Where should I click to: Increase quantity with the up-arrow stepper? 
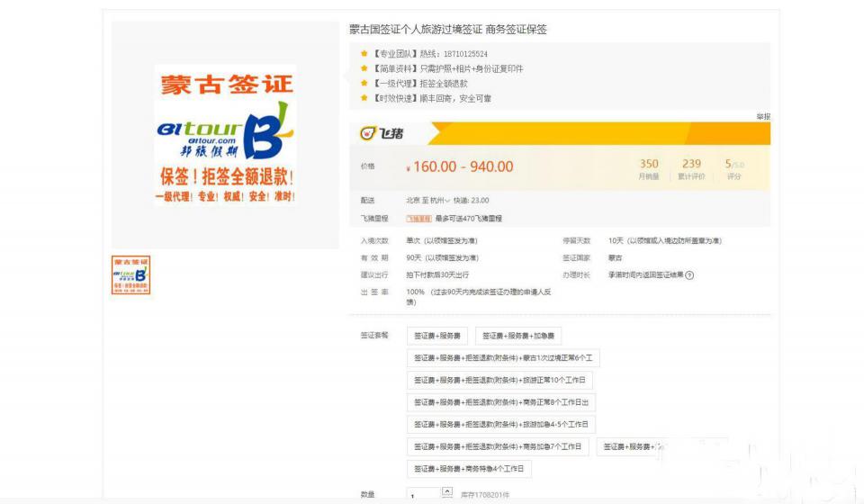447,491
